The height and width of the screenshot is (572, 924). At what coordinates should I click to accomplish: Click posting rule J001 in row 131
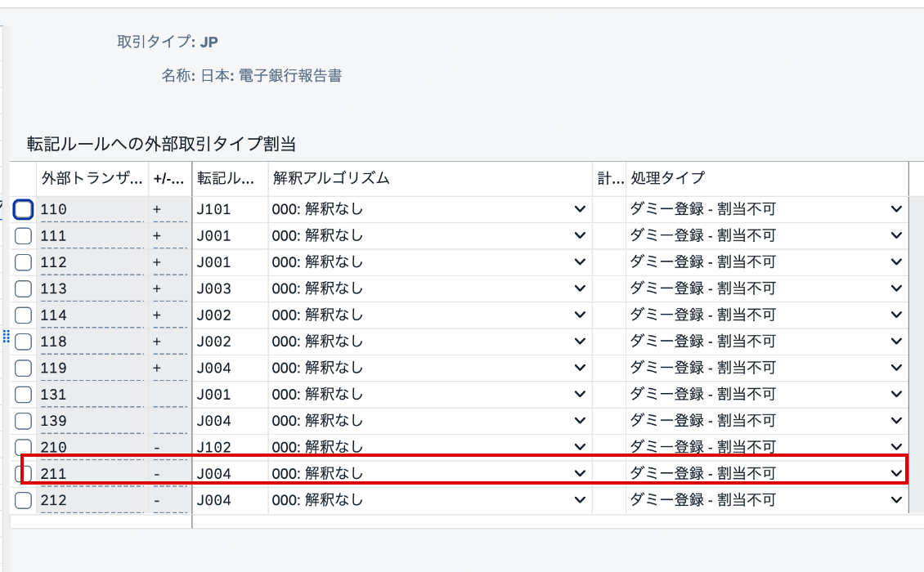(x=231, y=395)
